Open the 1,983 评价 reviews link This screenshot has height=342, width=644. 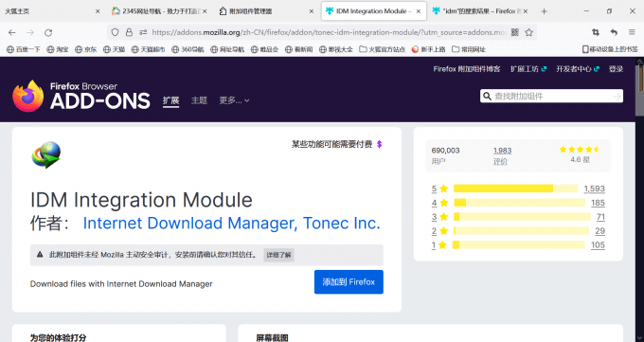tap(502, 155)
